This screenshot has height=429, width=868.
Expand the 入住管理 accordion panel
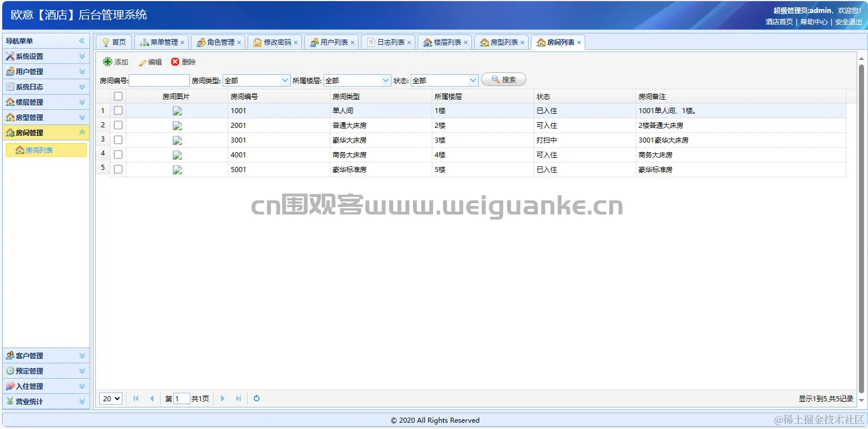coord(46,386)
